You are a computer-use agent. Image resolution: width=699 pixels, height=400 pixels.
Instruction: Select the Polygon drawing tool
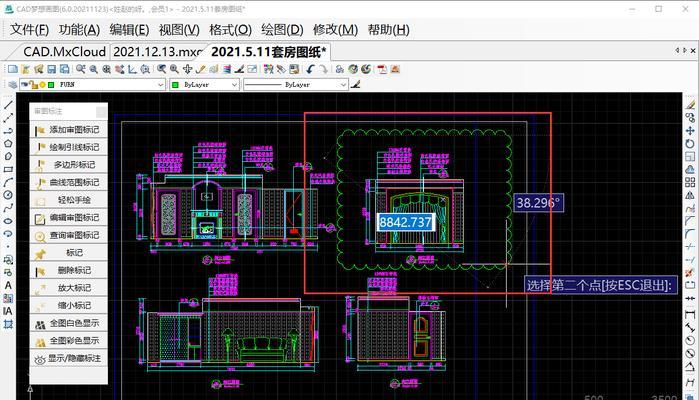click(x=8, y=144)
